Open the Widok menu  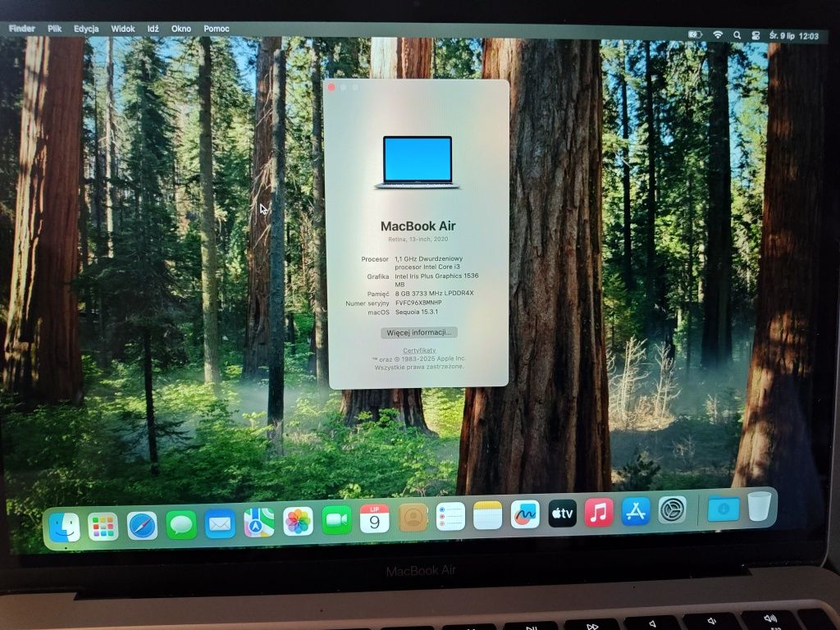coord(123,29)
